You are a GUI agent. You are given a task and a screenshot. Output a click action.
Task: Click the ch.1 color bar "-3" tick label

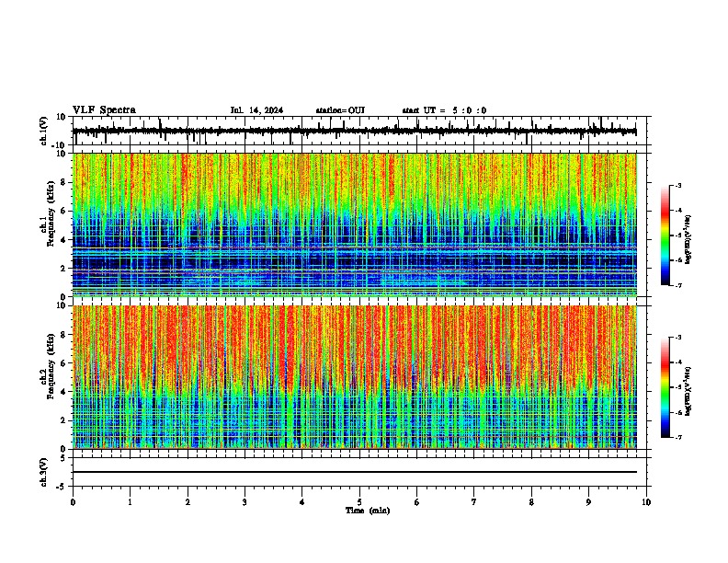677,185
